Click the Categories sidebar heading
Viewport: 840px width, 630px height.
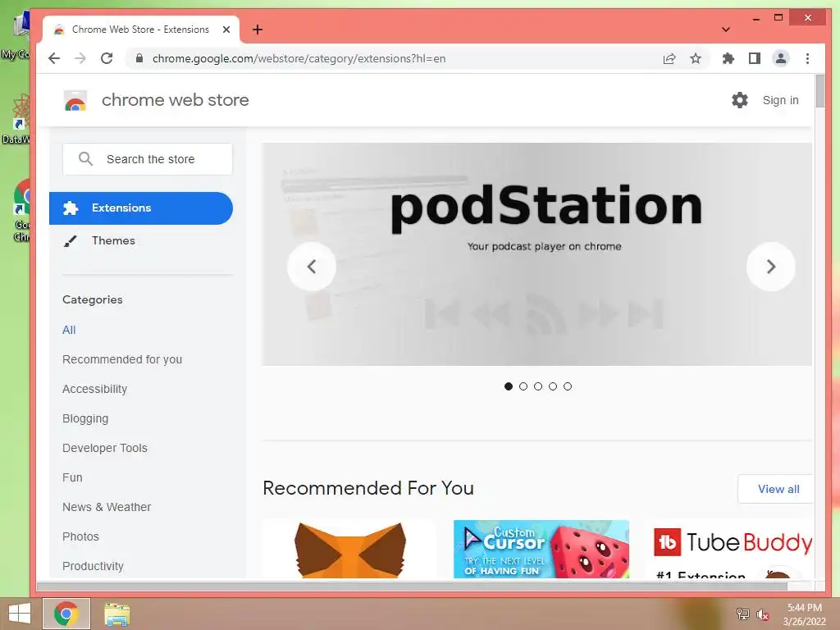[92, 299]
